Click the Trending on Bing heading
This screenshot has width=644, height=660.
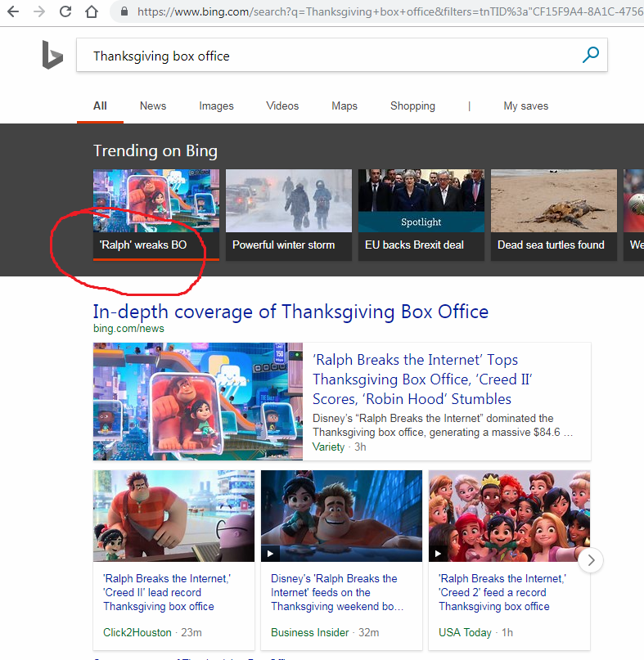[155, 150]
